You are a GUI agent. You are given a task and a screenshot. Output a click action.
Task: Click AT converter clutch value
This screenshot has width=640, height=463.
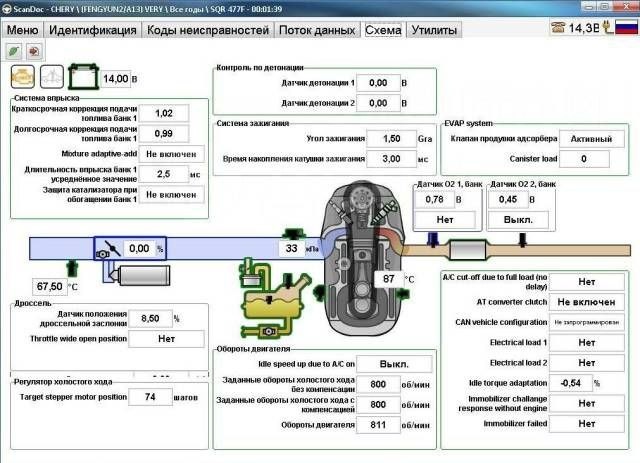click(x=587, y=302)
